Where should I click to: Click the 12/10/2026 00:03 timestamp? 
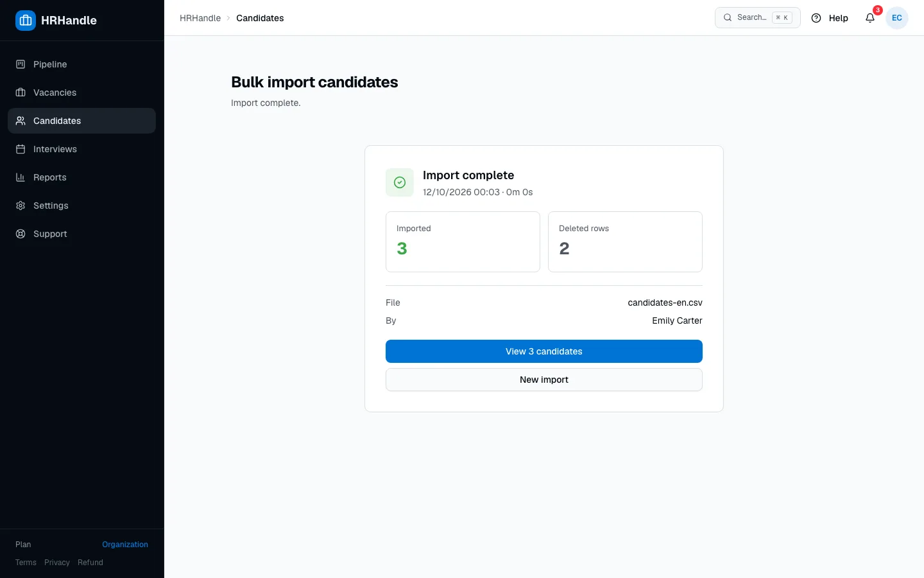click(x=461, y=192)
